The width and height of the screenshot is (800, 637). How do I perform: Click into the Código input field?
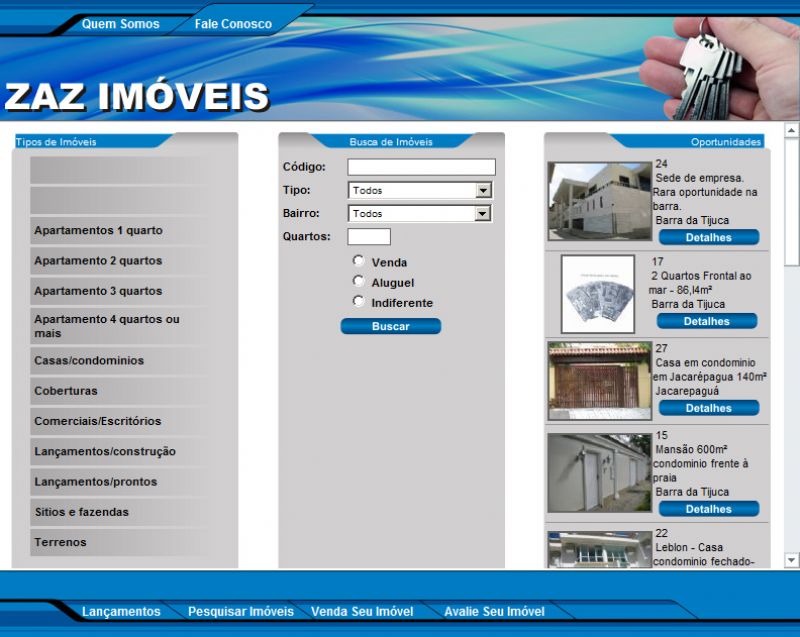pyautogui.click(x=421, y=167)
